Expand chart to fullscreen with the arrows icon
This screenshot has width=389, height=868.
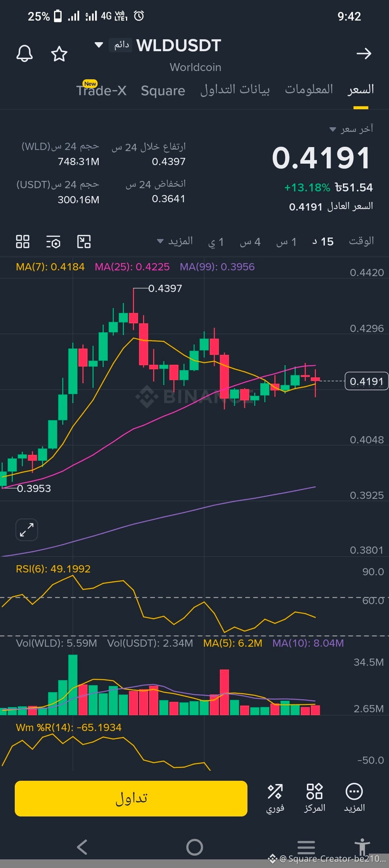(27, 530)
